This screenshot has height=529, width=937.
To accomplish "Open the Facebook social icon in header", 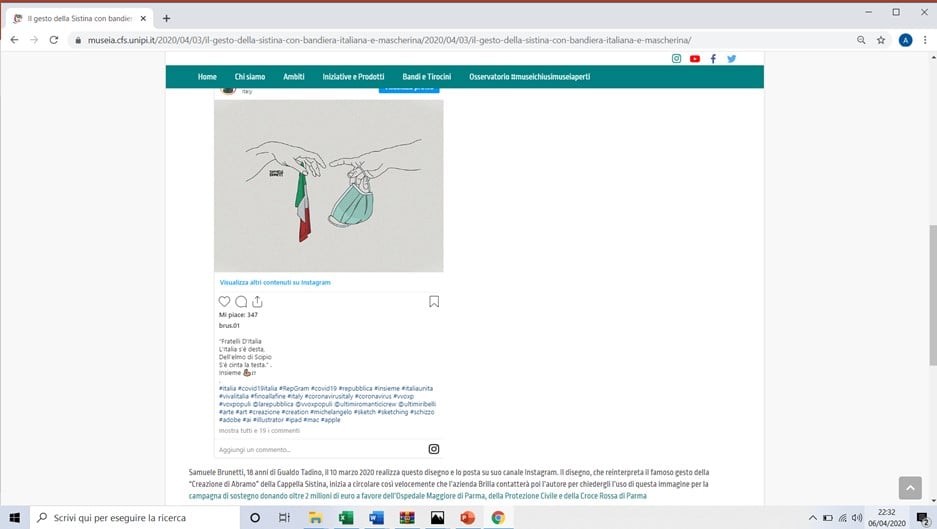I will point(713,59).
